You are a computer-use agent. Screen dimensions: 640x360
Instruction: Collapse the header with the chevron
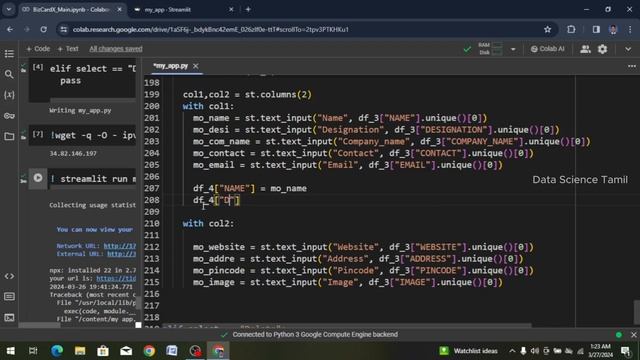pyautogui.click(x=628, y=49)
